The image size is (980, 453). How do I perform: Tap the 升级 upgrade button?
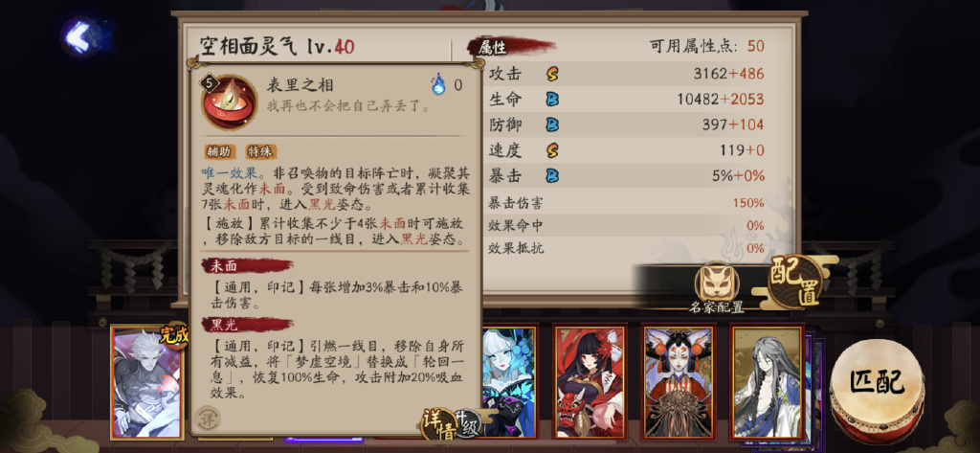(x=470, y=423)
